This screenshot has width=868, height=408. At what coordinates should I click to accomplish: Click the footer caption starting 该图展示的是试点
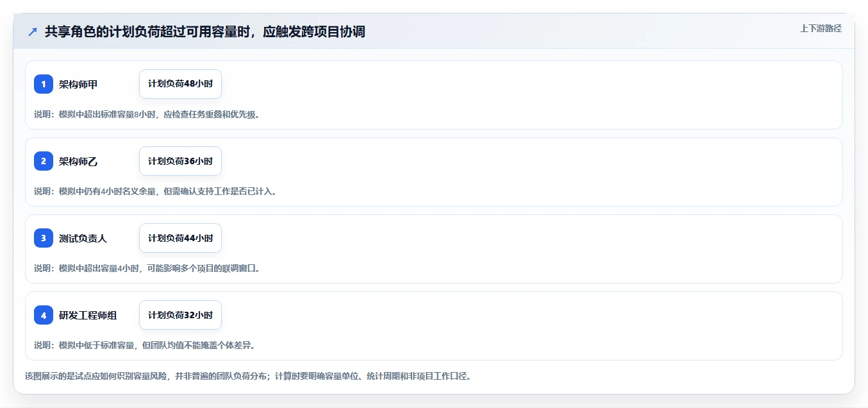point(248,376)
